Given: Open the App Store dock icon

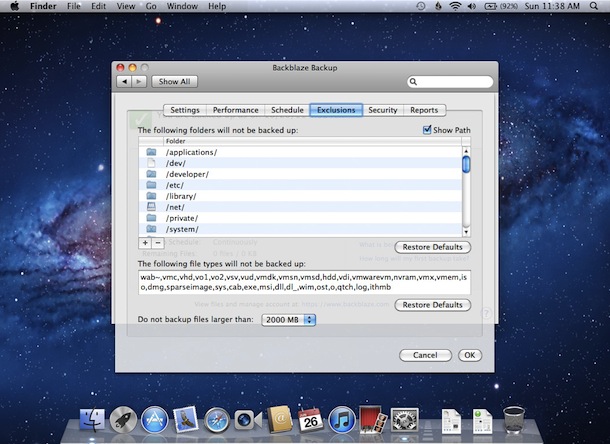Looking at the screenshot, I should coord(154,419).
